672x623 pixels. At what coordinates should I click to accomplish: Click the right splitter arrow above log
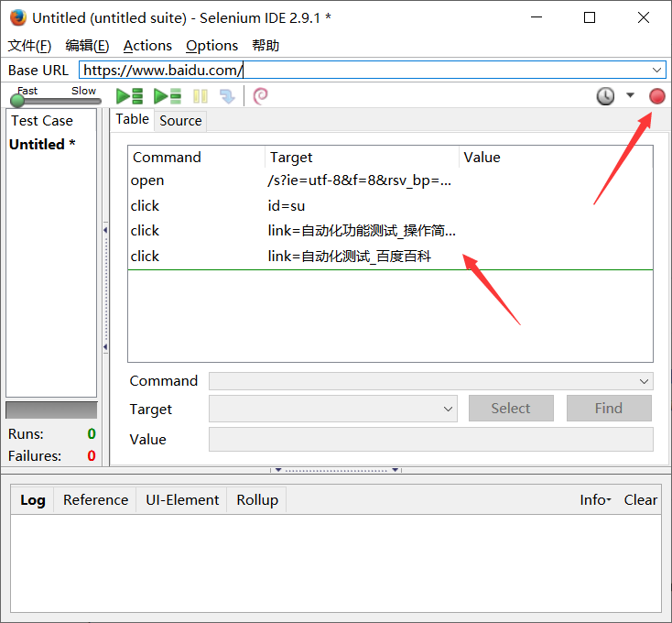click(x=396, y=470)
